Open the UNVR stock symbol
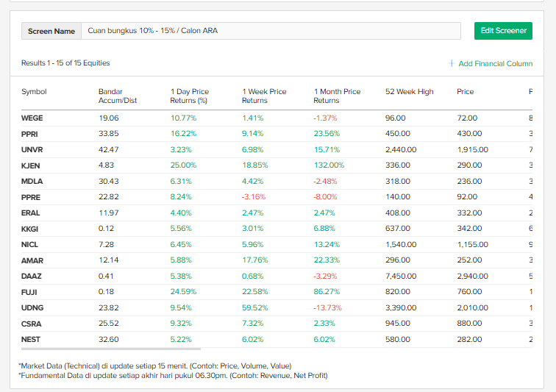 click(32, 149)
